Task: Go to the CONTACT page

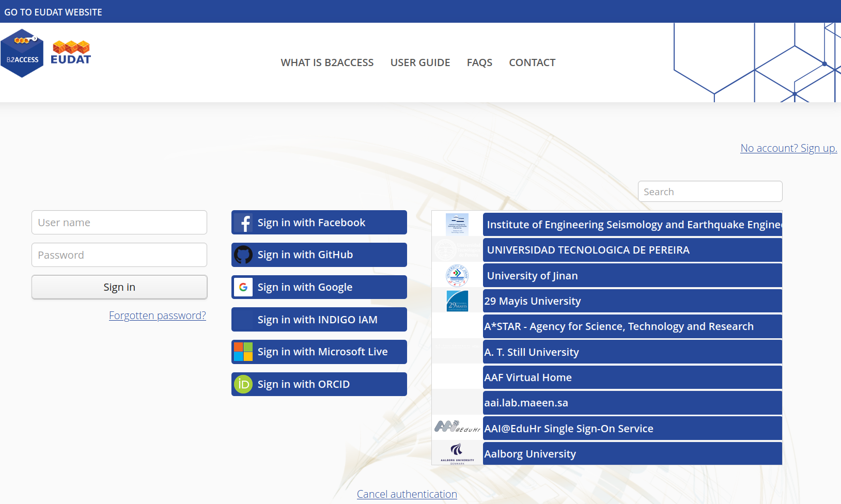Action: (532, 62)
